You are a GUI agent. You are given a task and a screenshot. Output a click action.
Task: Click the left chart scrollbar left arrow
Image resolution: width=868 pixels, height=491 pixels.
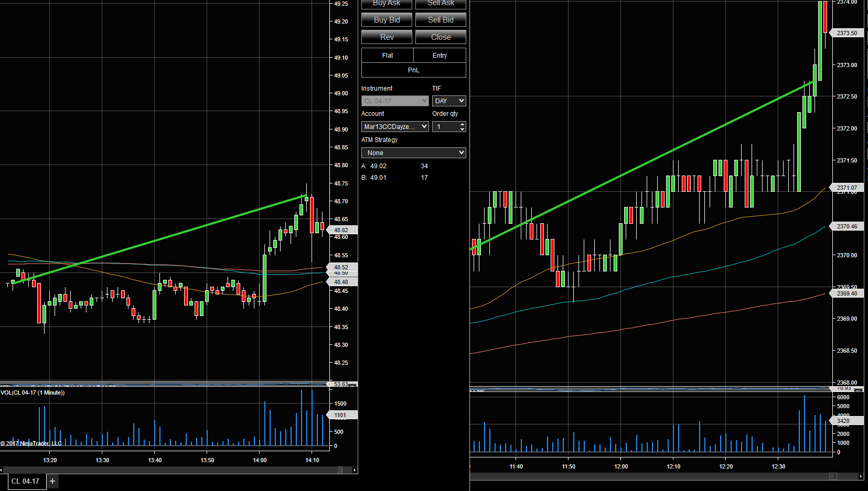point(2,470)
